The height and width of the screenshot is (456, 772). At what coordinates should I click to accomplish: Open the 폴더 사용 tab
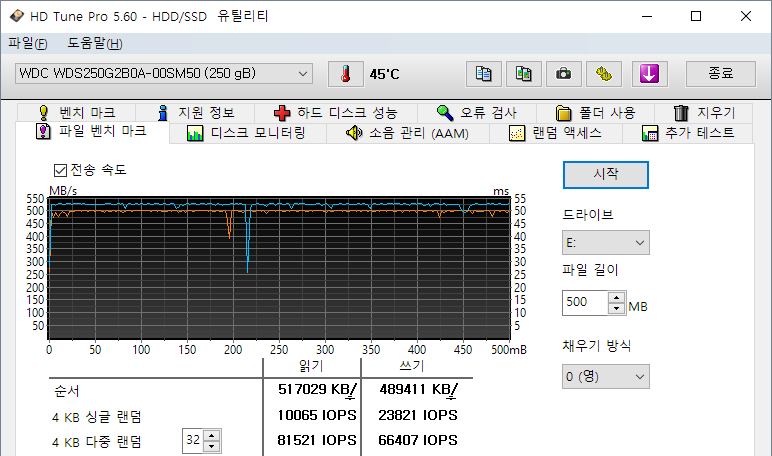point(595,113)
